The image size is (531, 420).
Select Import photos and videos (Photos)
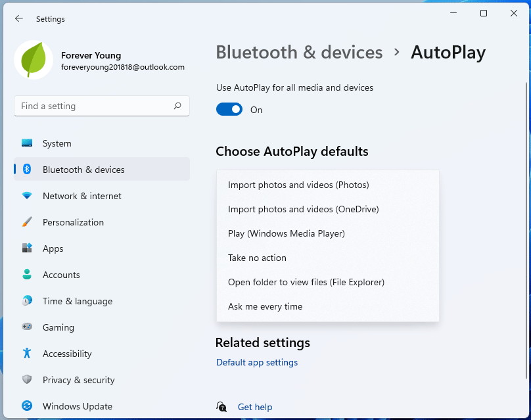click(298, 185)
